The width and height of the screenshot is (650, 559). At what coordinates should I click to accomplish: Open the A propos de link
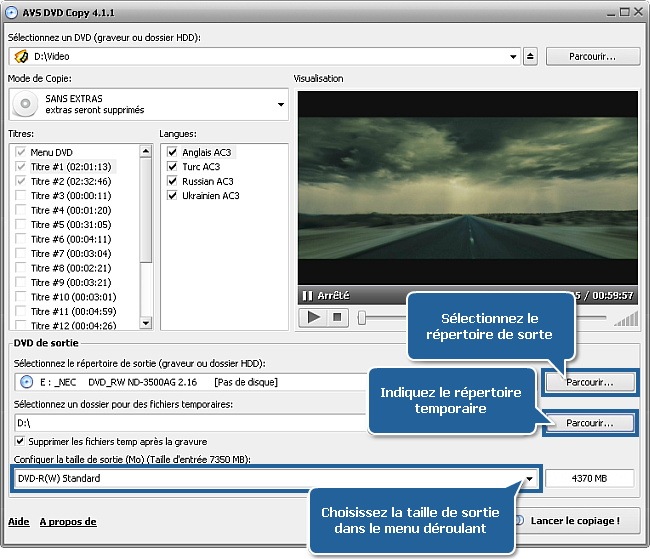pyautogui.click(x=67, y=521)
